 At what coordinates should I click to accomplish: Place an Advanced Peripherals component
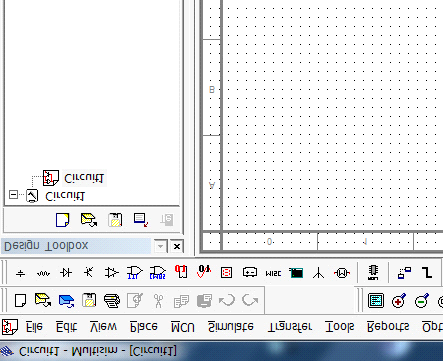point(296,273)
